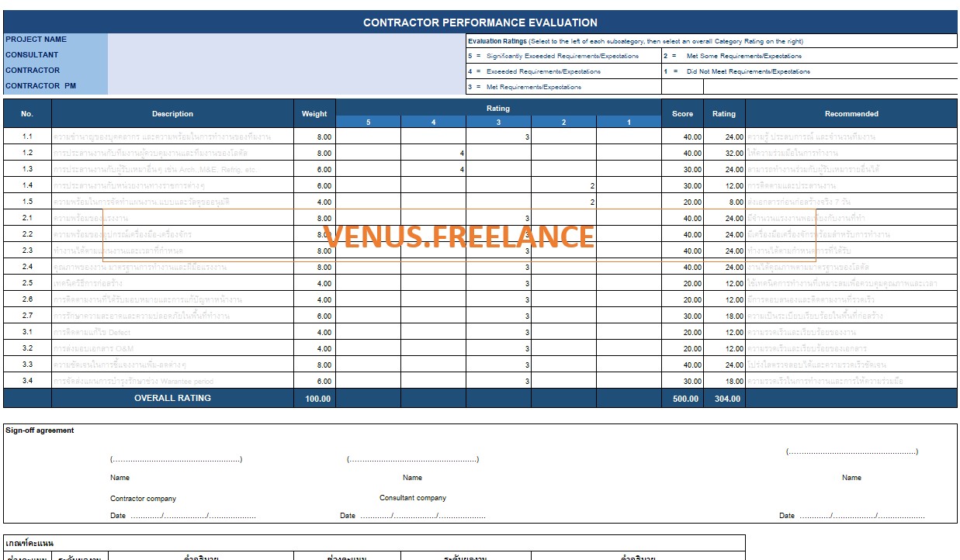Click the CONTRACTOR PERFORMANCE EVALUATION title bar
This screenshot has height=560, width=960.
pyautogui.click(x=480, y=22)
